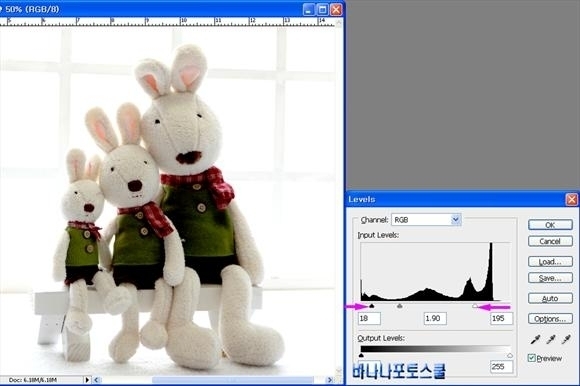Click the horizontal scrollbar right arrow
580x386 pixels.
click(x=330, y=380)
